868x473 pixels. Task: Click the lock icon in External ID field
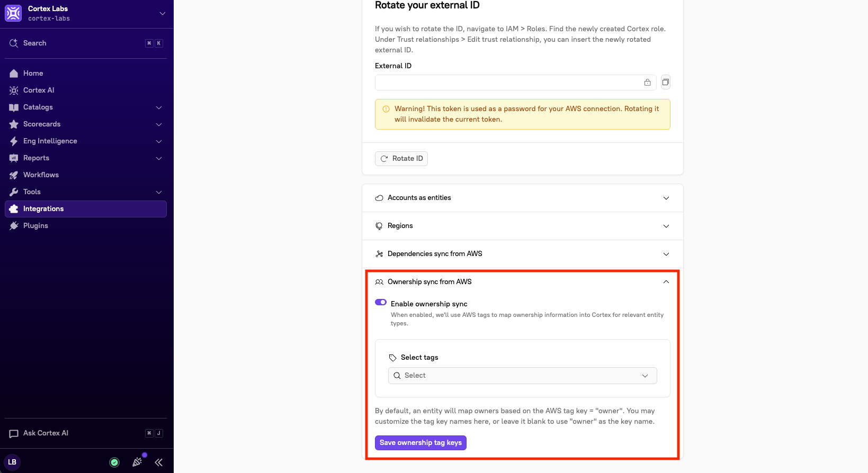point(647,83)
